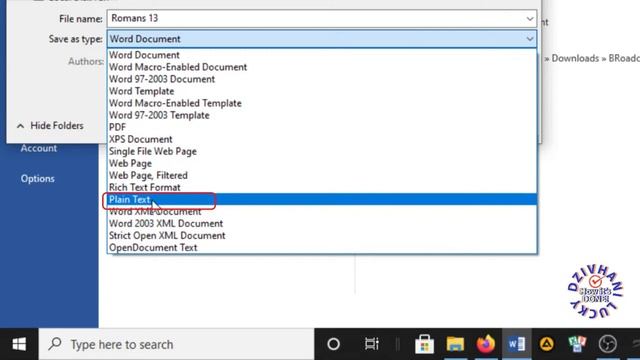Collapse folders using Hide Folders

coord(50,126)
